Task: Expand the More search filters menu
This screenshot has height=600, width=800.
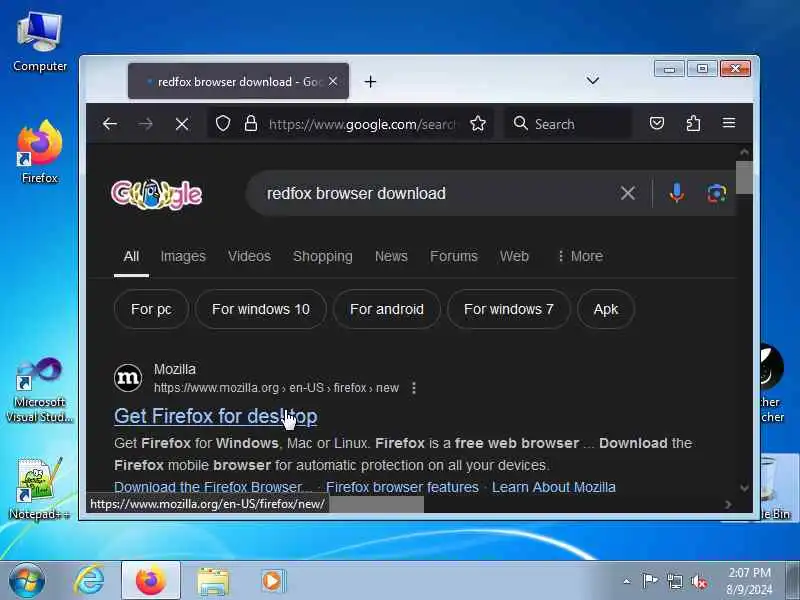Action: (581, 256)
